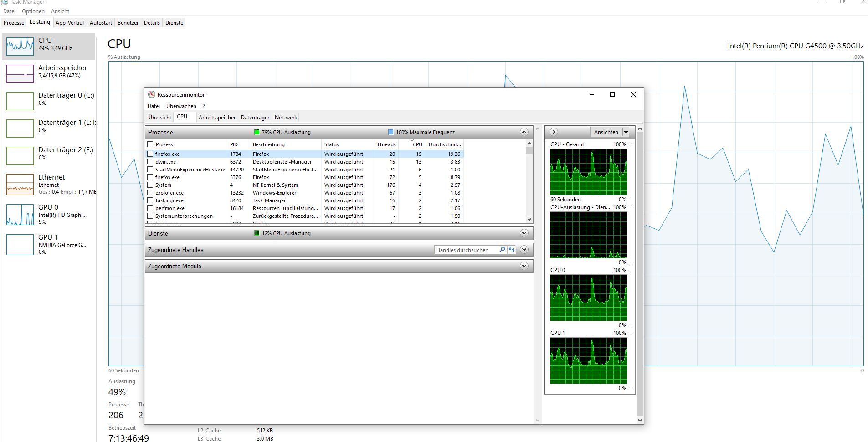Click the Handles refresh icon
Screen dimensions: 868x442
coord(512,250)
